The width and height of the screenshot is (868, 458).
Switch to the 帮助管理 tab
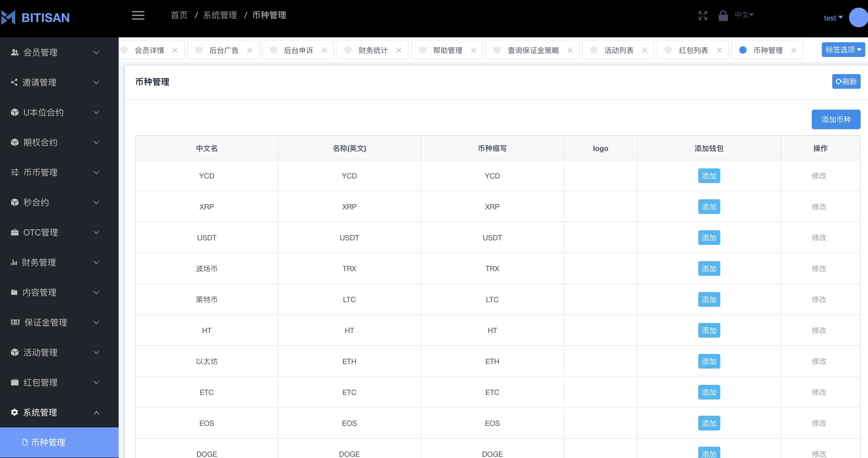(447, 50)
